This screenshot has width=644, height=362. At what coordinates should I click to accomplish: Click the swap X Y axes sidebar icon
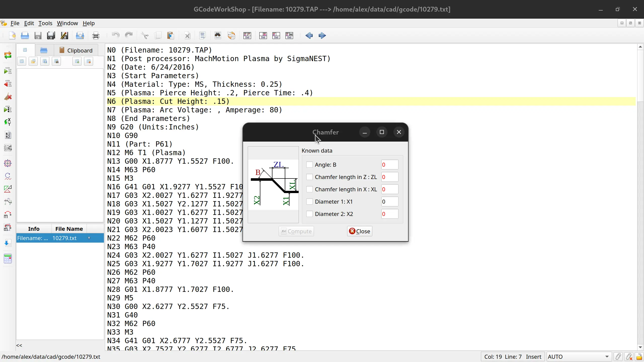[8, 122]
